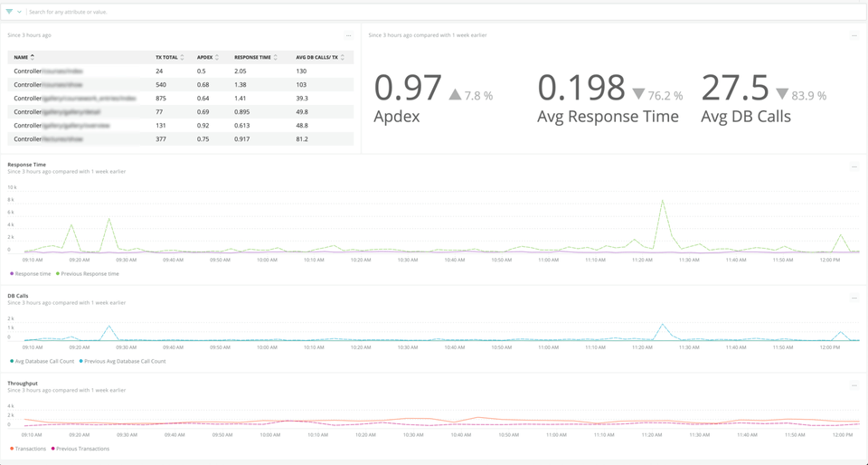Select the Controller row with TX total 377
Viewport: 868px width, 465px height.
[x=181, y=139]
